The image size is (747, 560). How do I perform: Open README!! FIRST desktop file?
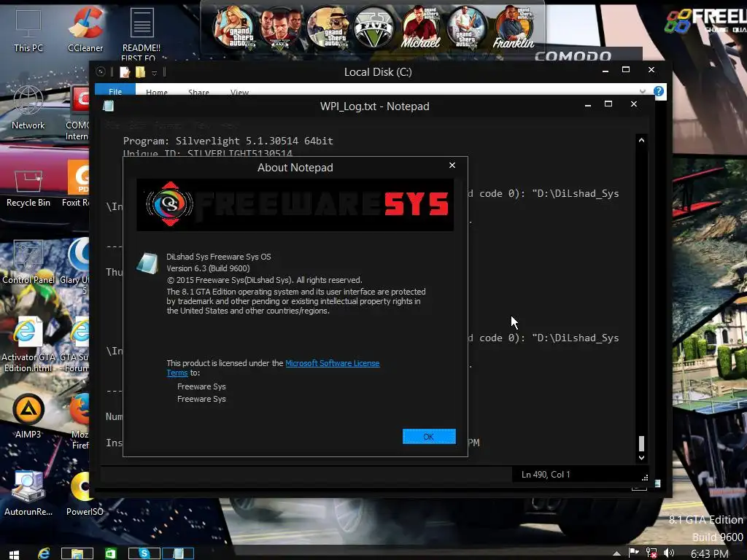(142, 34)
